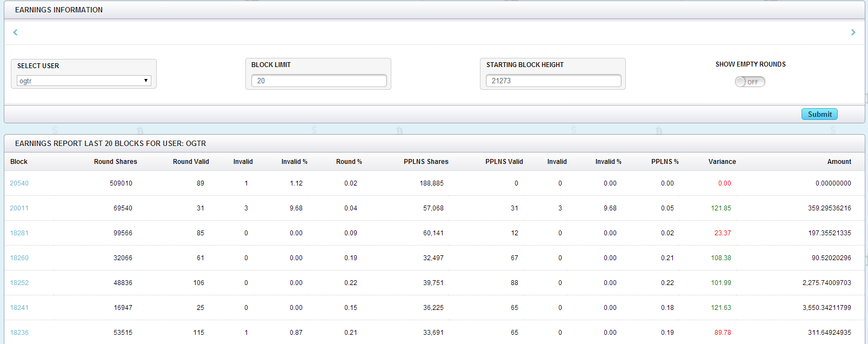Click PPLNS shares value 36,225
The height and width of the screenshot is (344, 868).
433,308
